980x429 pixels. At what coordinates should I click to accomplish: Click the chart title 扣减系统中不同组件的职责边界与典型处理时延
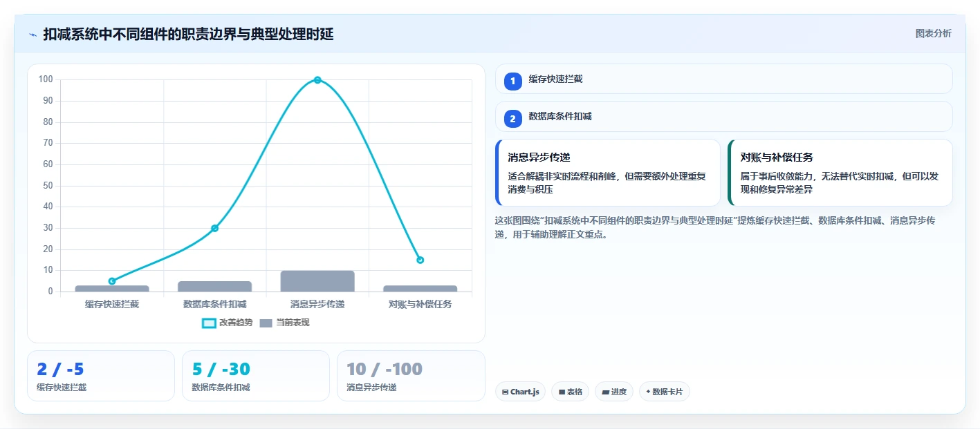pos(188,34)
